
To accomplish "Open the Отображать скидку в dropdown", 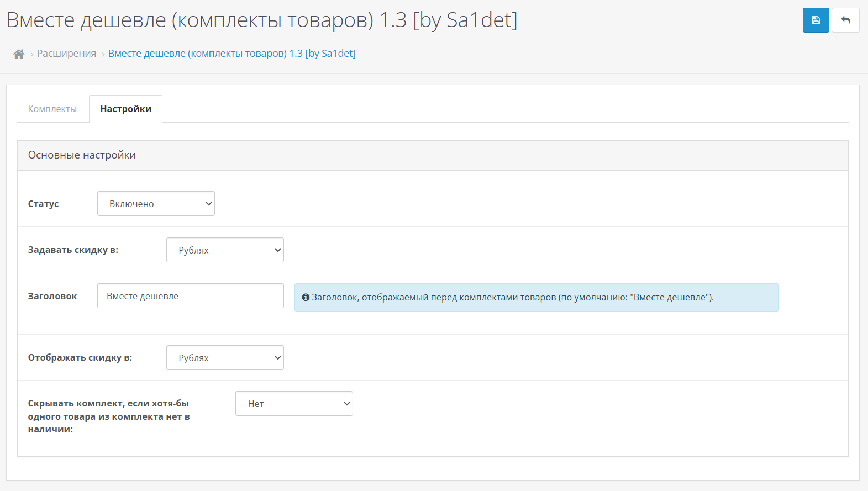I will (x=225, y=358).
